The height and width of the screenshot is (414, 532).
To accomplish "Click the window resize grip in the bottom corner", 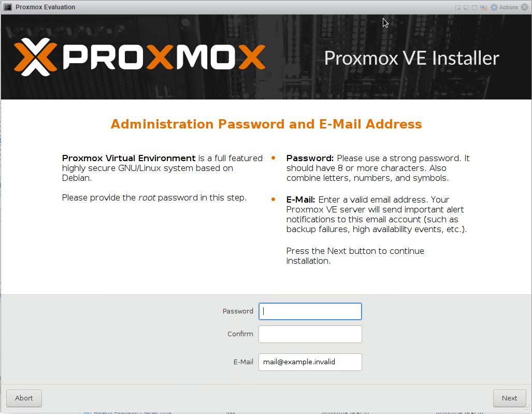I will pyautogui.click(x=528, y=410).
